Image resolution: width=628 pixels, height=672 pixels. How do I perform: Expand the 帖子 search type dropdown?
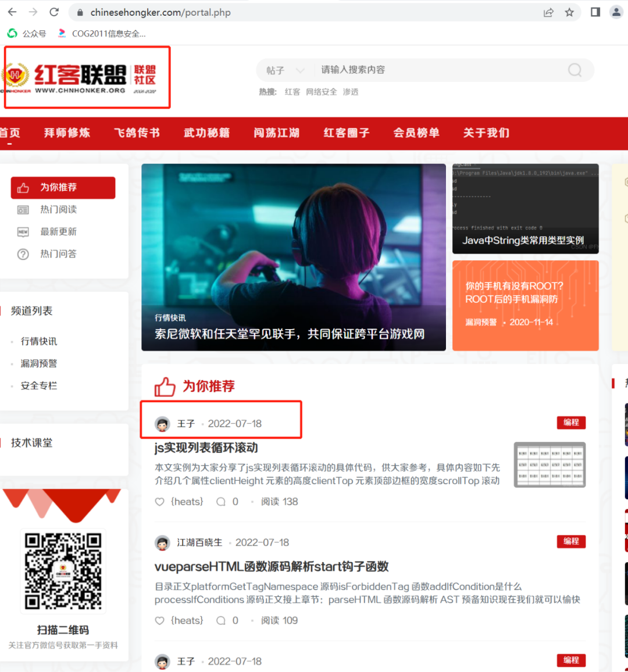pyautogui.click(x=285, y=70)
